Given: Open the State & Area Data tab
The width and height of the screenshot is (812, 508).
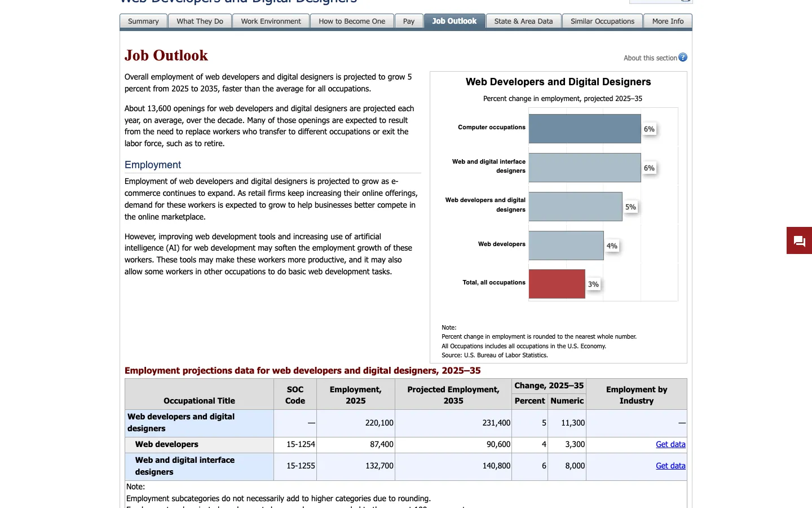Looking at the screenshot, I should pos(523,21).
